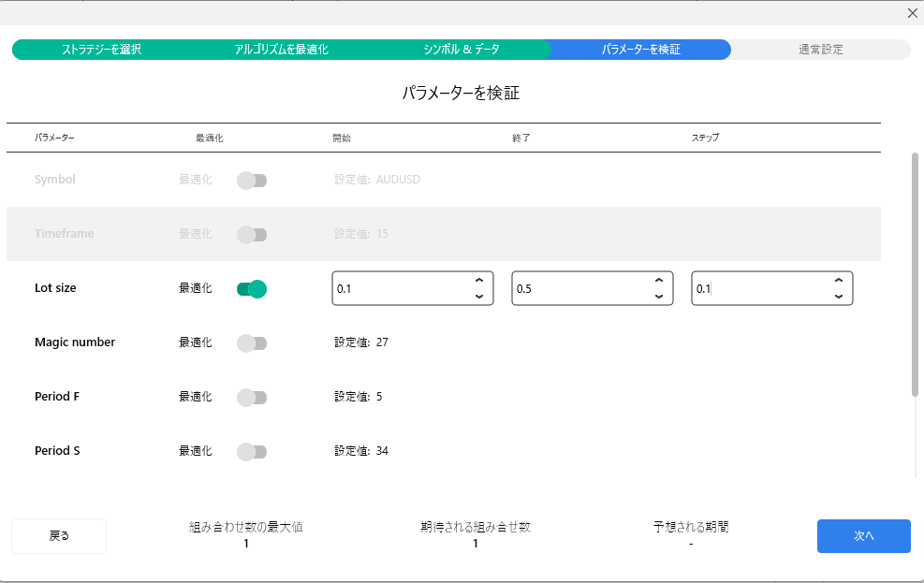Enable optimization for Magic number
924x583 pixels.
[252, 343]
